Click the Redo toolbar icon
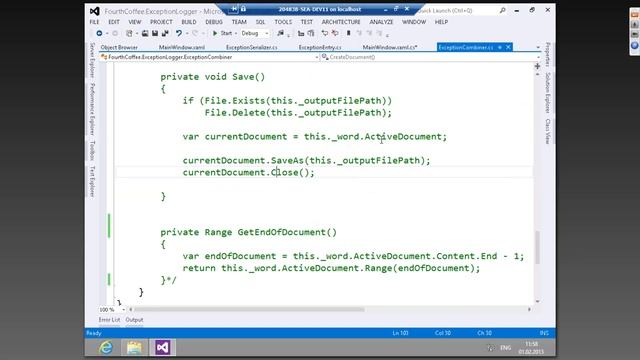Viewport: 640px width, 360px height. click(195, 33)
